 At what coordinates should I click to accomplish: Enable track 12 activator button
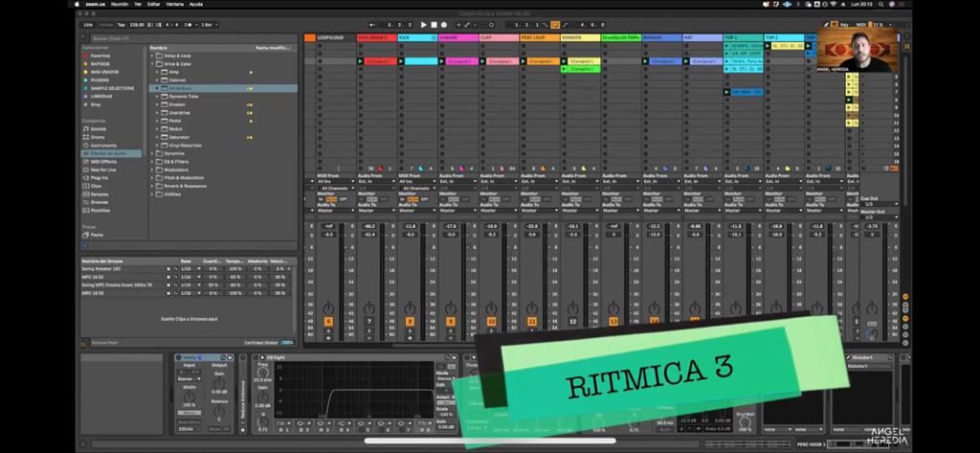coord(572,322)
